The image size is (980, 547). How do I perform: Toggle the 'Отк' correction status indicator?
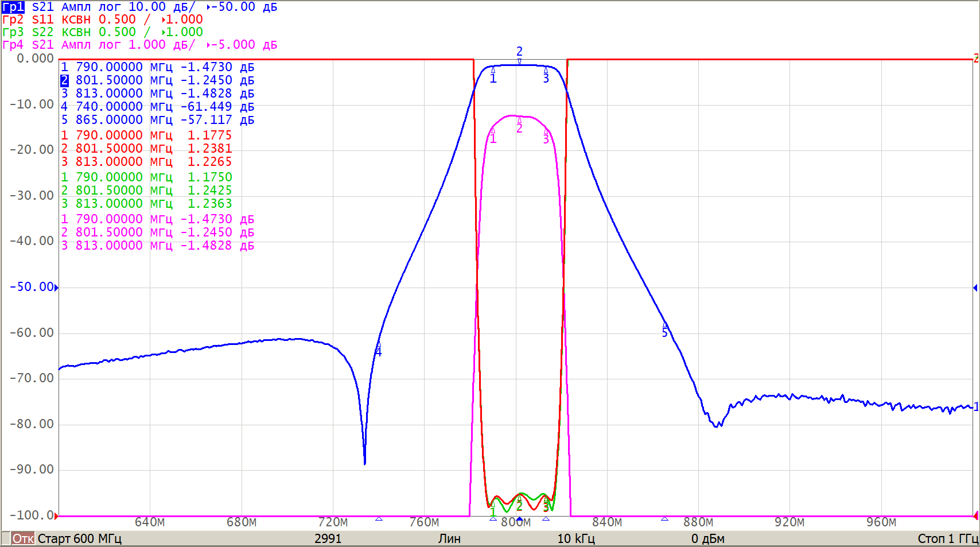tap(23, 538)
